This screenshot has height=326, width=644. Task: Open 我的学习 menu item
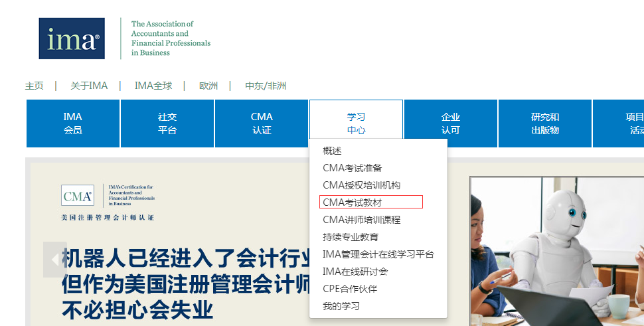pos(341,306)
